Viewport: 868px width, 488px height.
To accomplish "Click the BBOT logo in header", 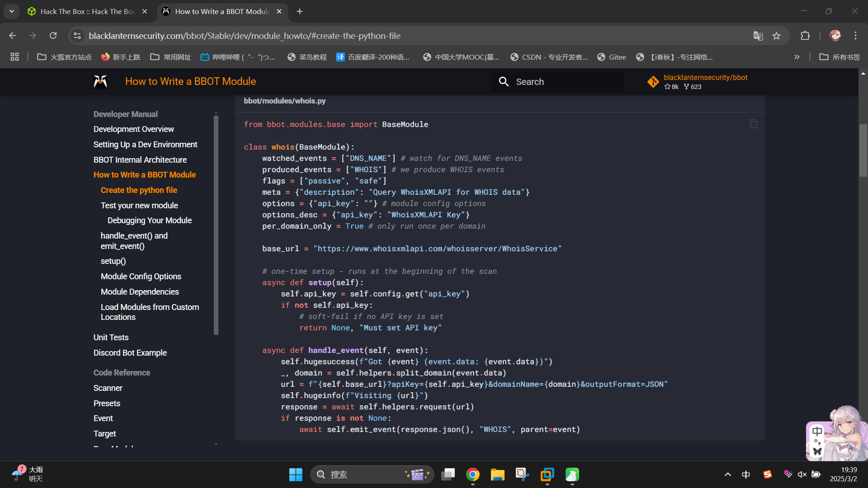I will point(100,81).
